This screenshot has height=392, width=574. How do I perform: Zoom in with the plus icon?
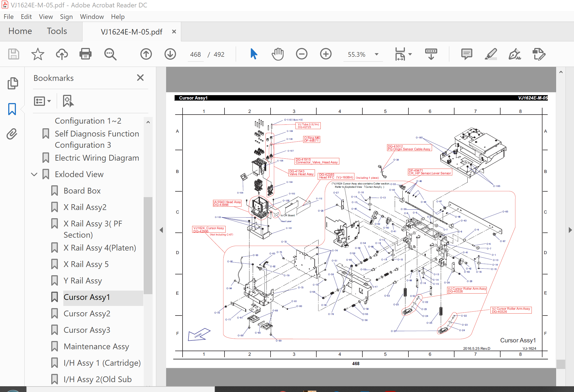coord(326,54)
